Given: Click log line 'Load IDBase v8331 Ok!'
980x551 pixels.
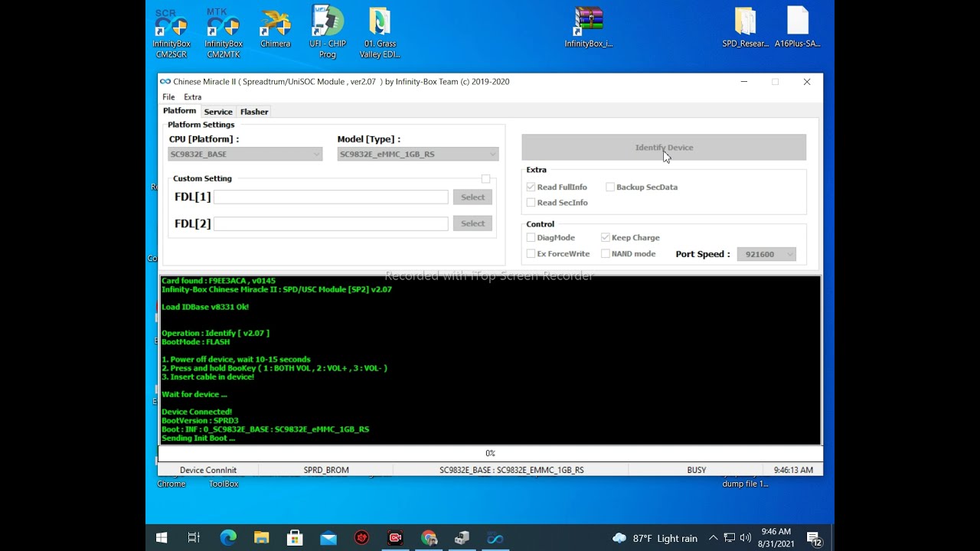Looking at the screenshot, I should [x=205, y=307].
